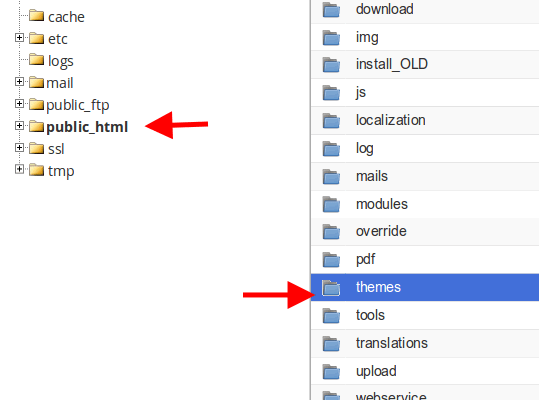Click the override folder icon
The height and width of the screenshot is (400, 539).
pos(331,232)
